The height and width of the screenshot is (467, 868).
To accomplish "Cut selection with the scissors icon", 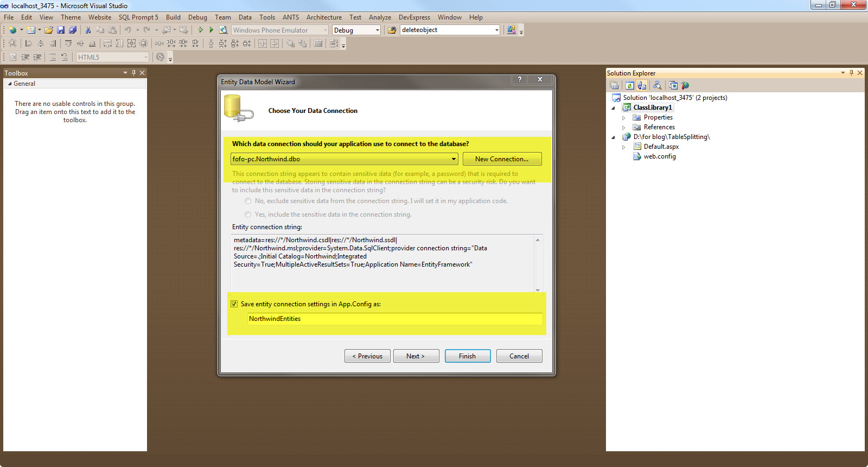I will click(x=88, y=30).
